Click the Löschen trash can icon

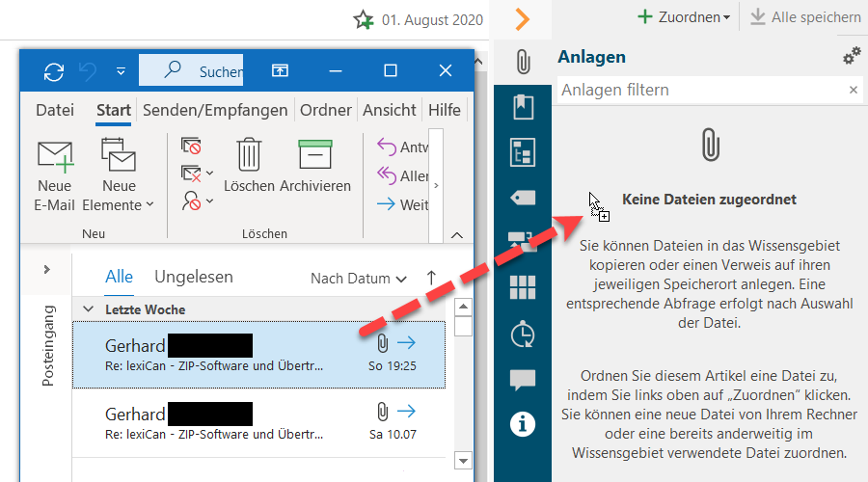250,154
